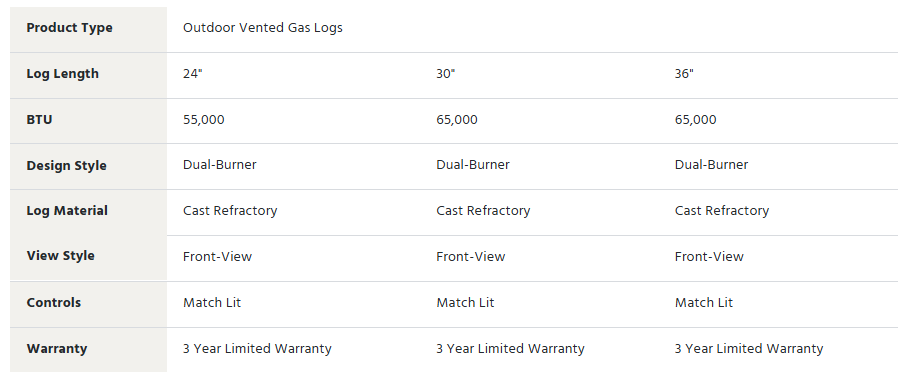Screen dimensions: 913x378
Task: Select the Outdoor Vented Gas Logs text
Action: tap(263, 28)
